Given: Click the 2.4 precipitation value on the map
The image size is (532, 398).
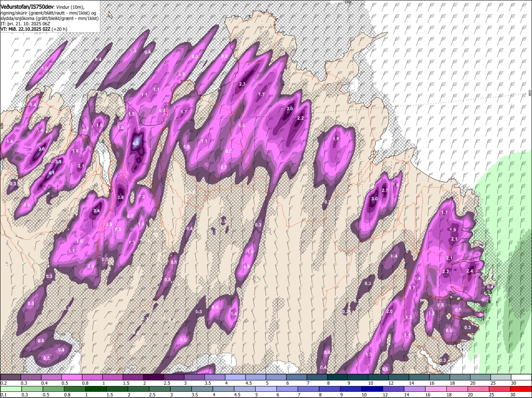Looking at the screenshot, I should click(x=470, y=271).
